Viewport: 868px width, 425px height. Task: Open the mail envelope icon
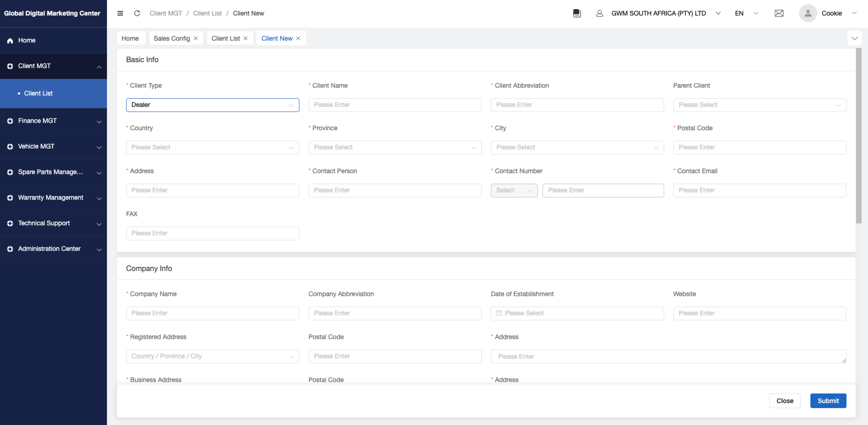[779, 13]
